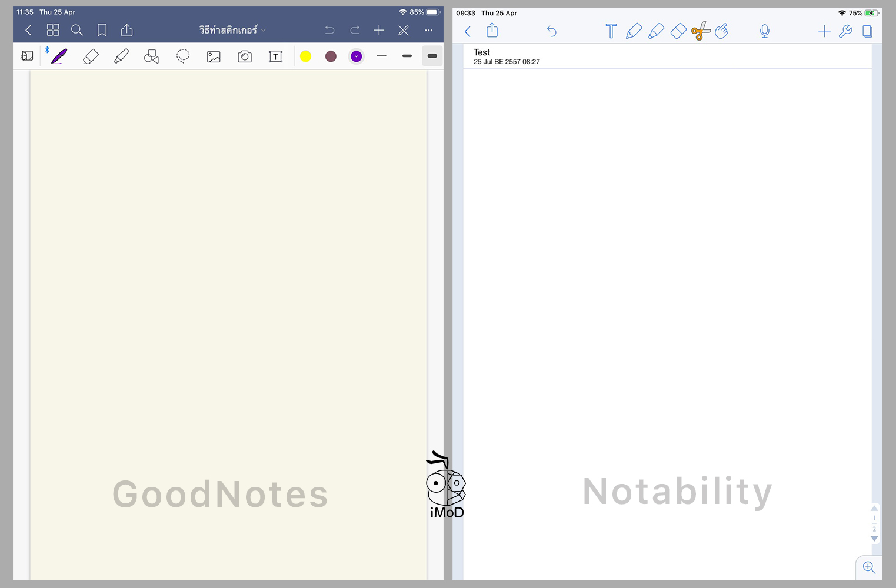Select the Notability hand pan tool
Image resolution: width=896 pixels, height=588 pixels.
(722, 31)
